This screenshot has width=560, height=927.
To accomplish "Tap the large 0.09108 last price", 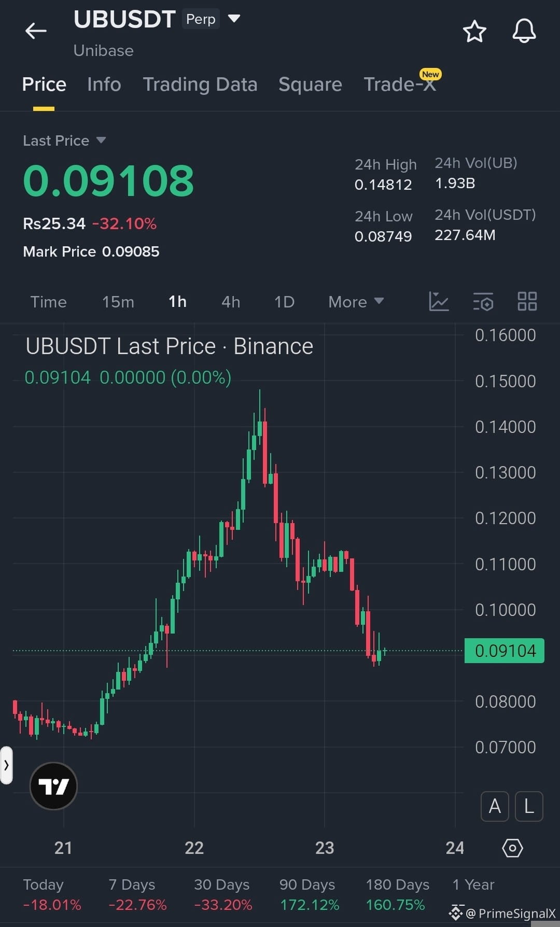I will [108, 181].
